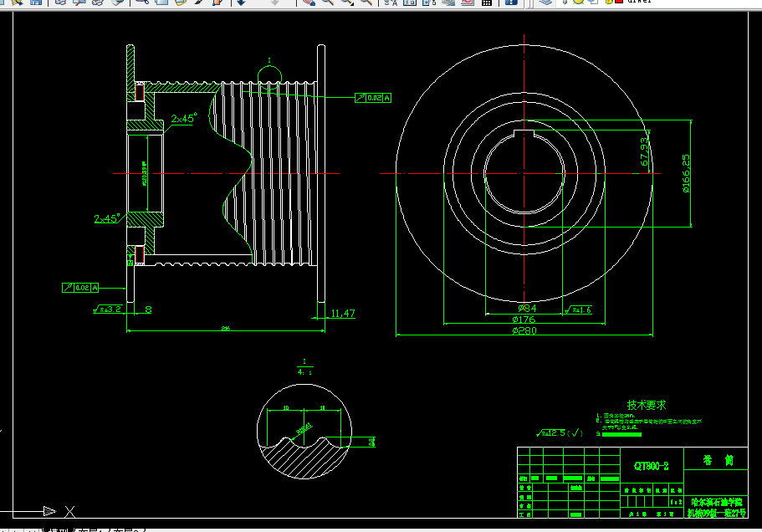The width and height of the screenshot is (762, 532).
Task: Select the Ø280 diameter dimension
Action: point(524,331)
